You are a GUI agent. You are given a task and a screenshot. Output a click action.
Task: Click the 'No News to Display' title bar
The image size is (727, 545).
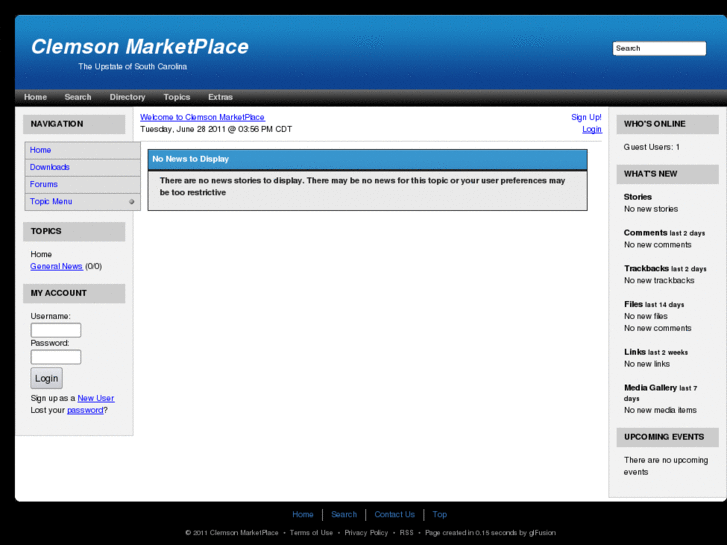(x=368, y=159)
